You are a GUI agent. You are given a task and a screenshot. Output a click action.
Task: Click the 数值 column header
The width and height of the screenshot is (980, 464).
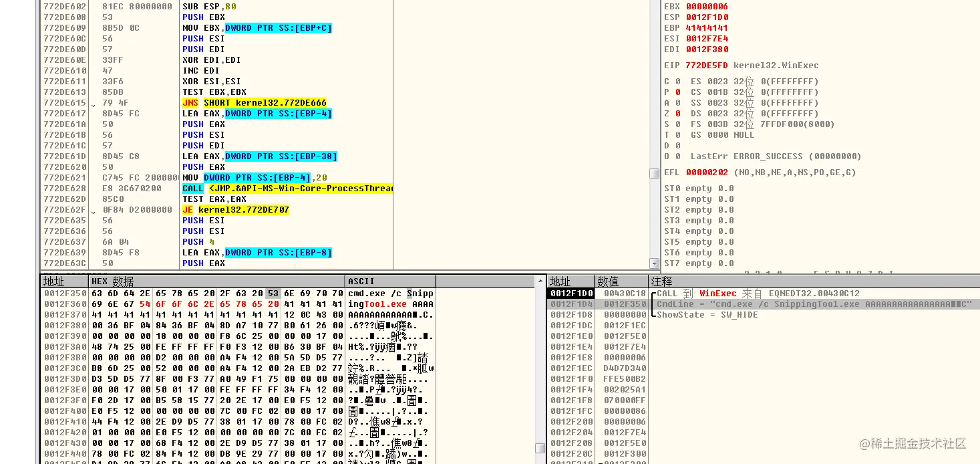[622, 281]
